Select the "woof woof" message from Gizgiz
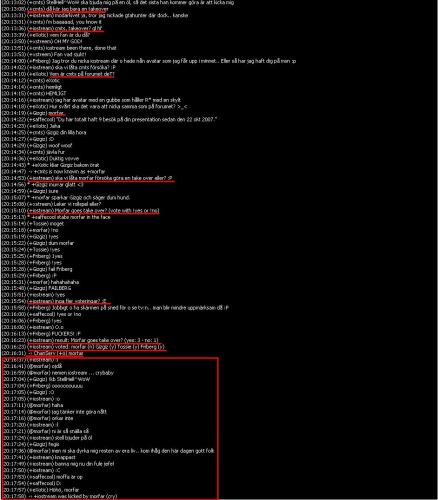Image resolution: width=438 pixels, height=500 pixels. pos(37,145)
